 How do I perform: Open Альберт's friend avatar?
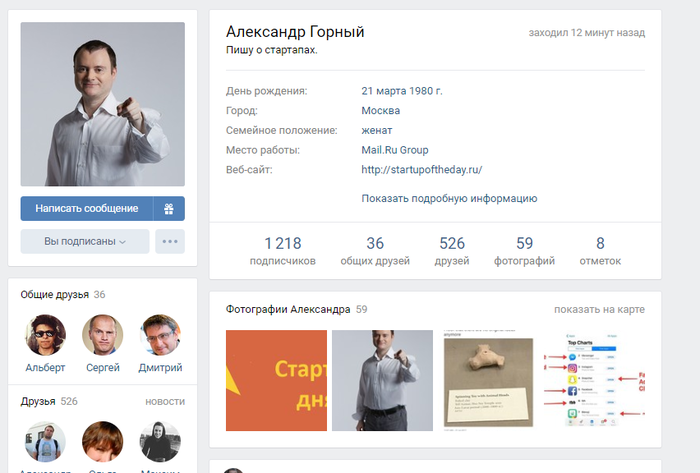point(45,336)
